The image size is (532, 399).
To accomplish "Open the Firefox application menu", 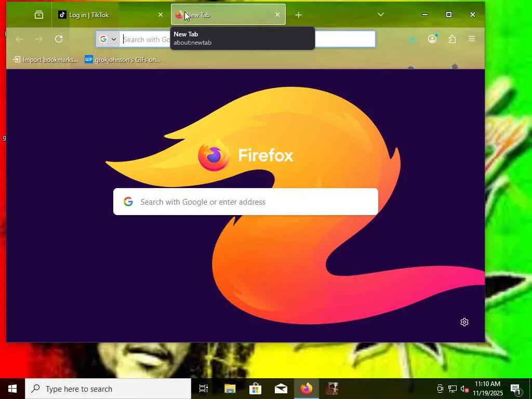I will pos(472,39).
